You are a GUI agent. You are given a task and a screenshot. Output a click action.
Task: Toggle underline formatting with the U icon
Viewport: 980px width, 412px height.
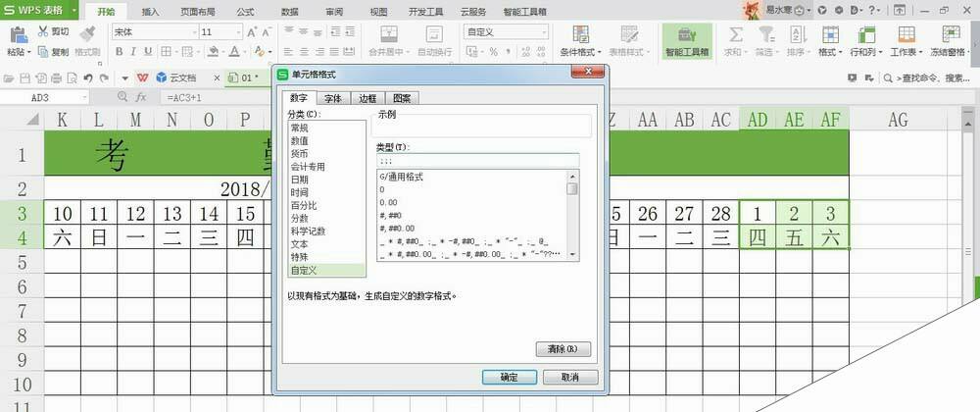[x=148, y=51]
